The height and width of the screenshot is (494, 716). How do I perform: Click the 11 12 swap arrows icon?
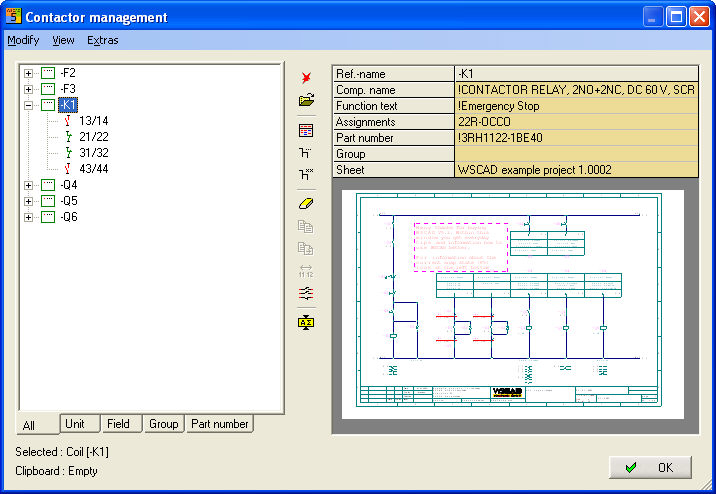pyautogui.click(x=306, y=271)
